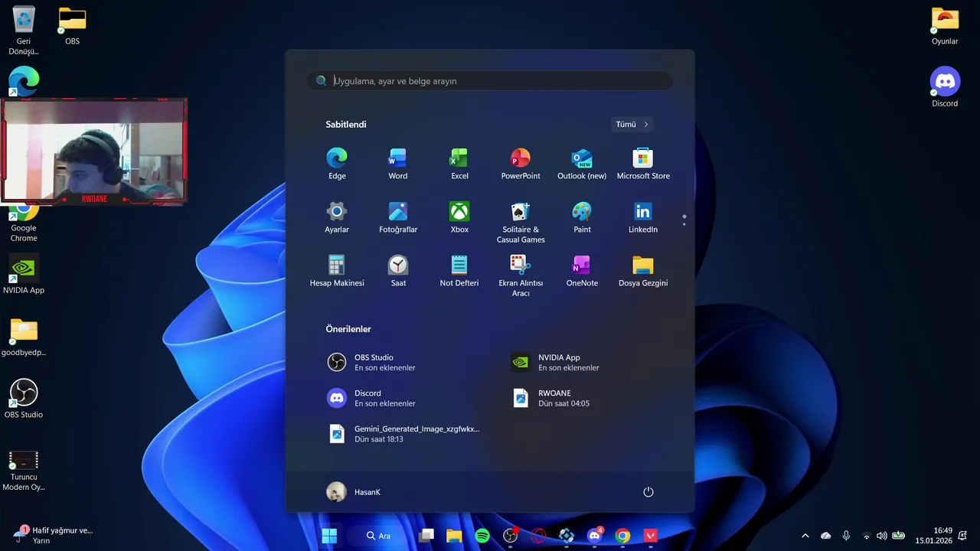Launch Word from the Start menu

tap(398, 165)
